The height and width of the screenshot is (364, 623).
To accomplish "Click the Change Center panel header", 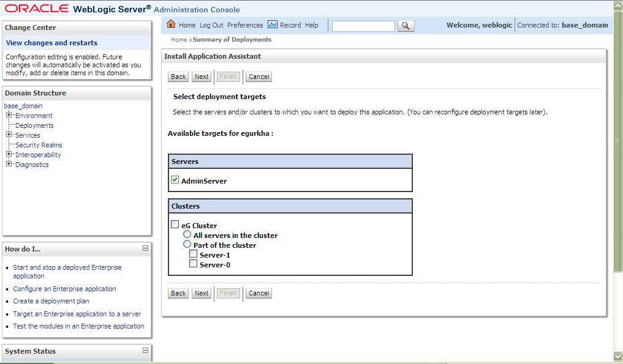I will (77, 28).
